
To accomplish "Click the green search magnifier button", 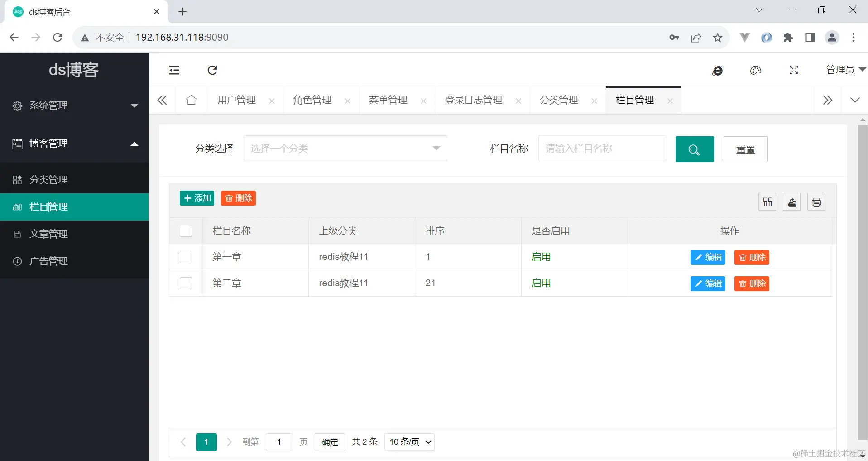I will 695,149.
